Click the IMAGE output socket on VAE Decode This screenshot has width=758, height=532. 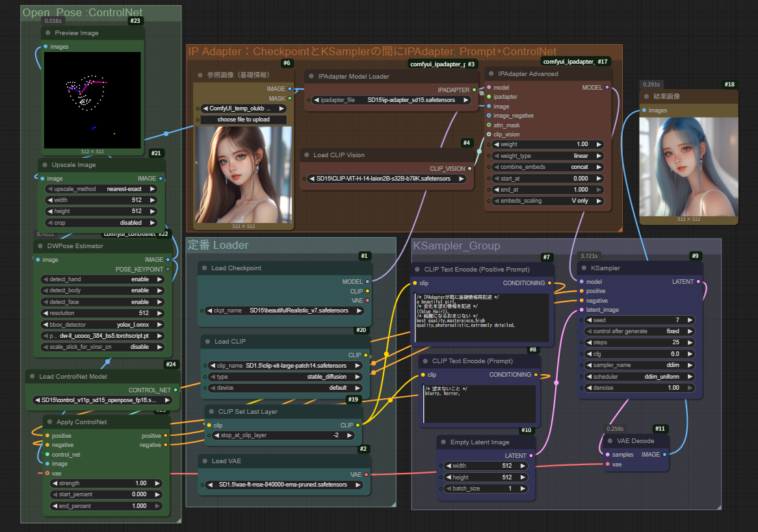665,455
